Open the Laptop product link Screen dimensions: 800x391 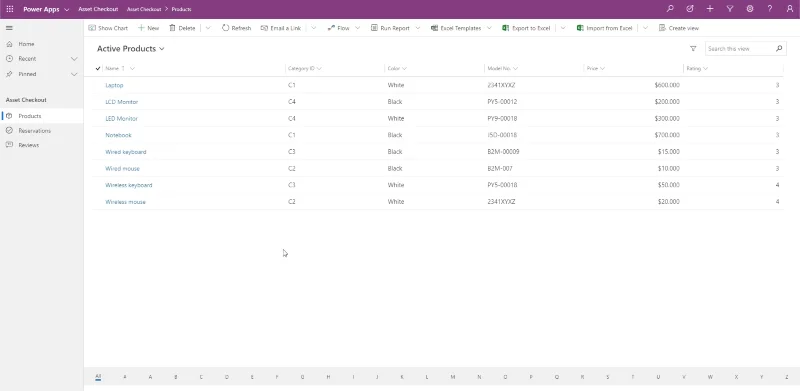[114, 85]
